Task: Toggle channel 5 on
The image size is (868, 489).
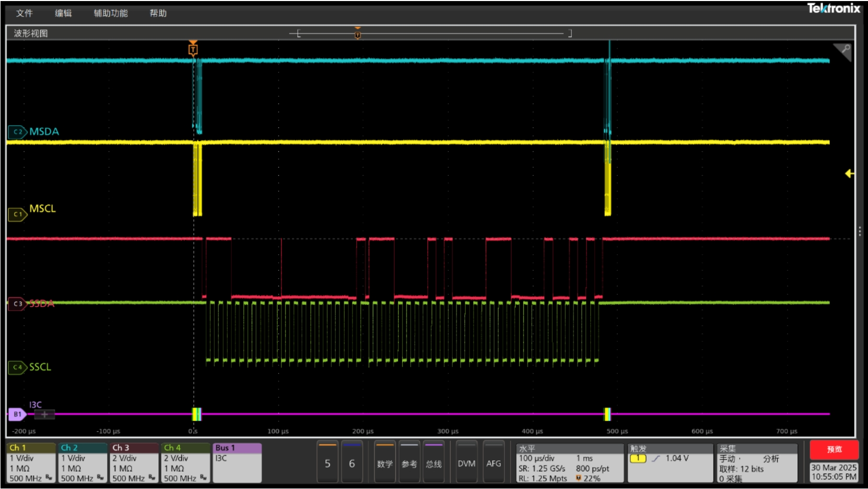Action: pyautogui.click(x=327, y=463)
